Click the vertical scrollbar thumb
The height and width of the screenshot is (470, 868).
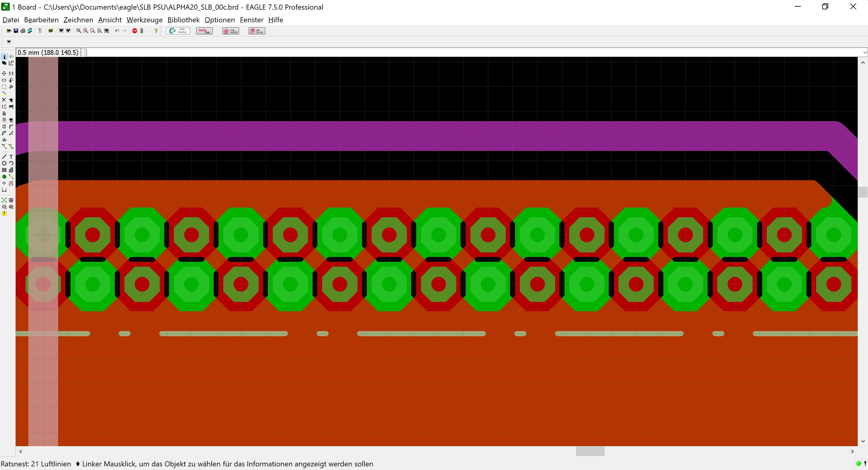[x=863, y=193]
